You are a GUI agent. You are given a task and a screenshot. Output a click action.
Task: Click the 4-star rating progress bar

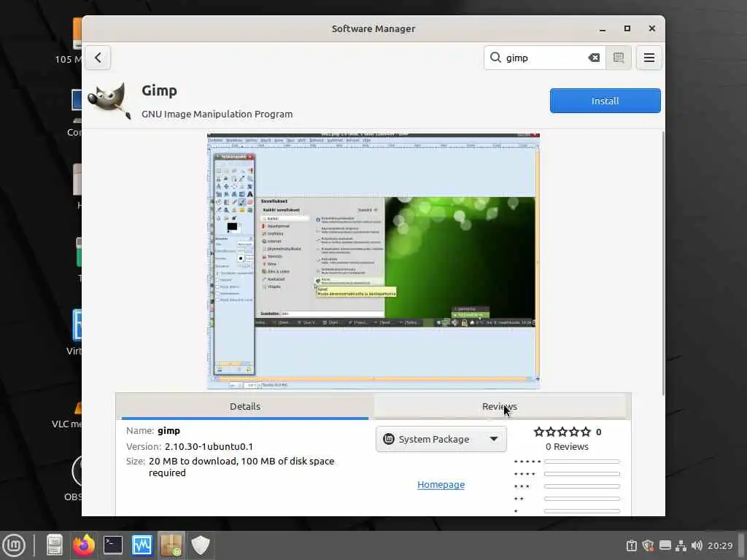582,474
